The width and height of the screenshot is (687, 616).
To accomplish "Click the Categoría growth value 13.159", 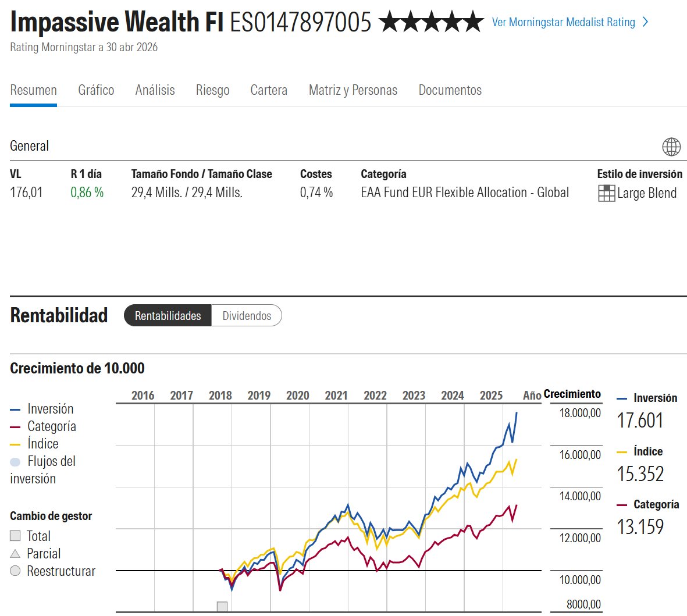I will pos(640,527).
